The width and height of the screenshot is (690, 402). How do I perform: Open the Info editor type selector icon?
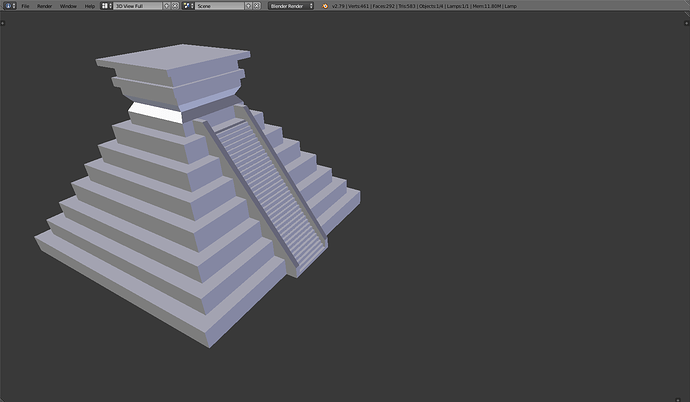point(9,6)
